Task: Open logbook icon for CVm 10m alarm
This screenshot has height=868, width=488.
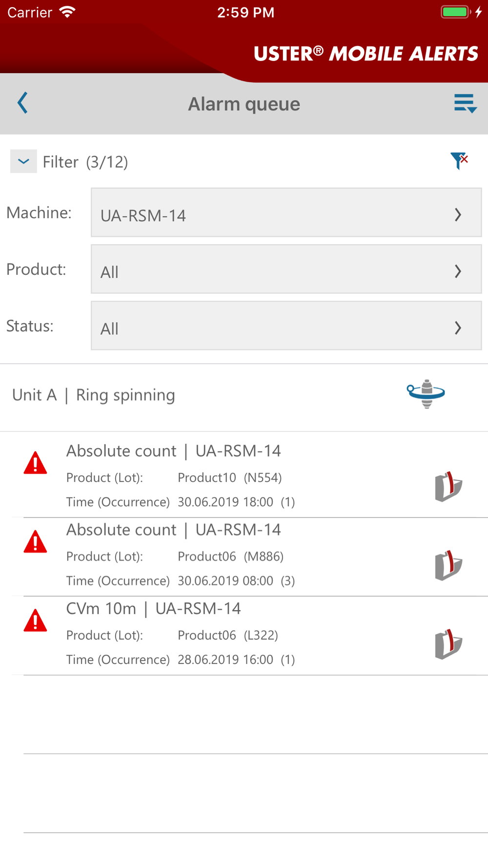Action: pyautogui.click(x=448, y=644)
